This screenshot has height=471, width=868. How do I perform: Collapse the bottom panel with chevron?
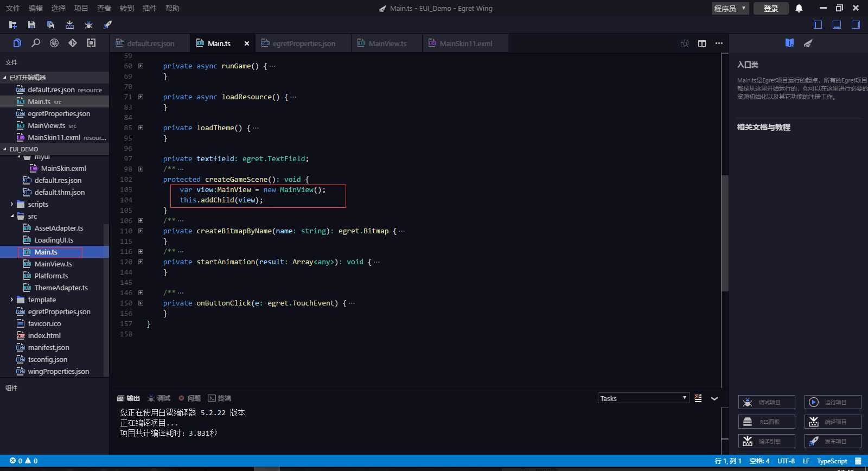coord(714,398)
